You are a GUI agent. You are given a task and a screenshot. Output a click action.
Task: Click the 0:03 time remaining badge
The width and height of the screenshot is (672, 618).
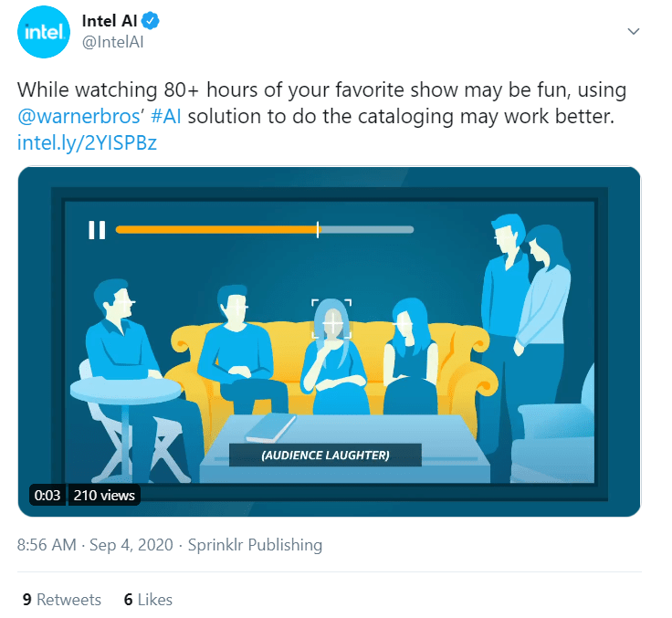pos(47,496)
